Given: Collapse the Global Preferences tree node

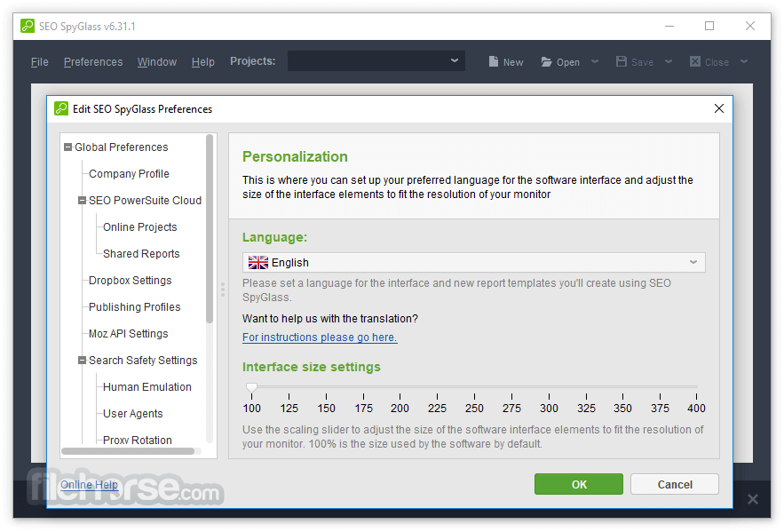Looking at the screenshot, I should click(68, 147).
